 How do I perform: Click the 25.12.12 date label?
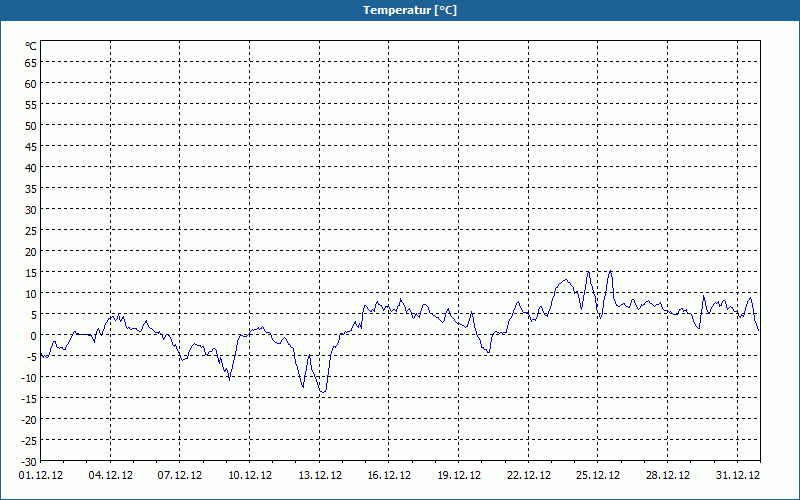[598, 475]
